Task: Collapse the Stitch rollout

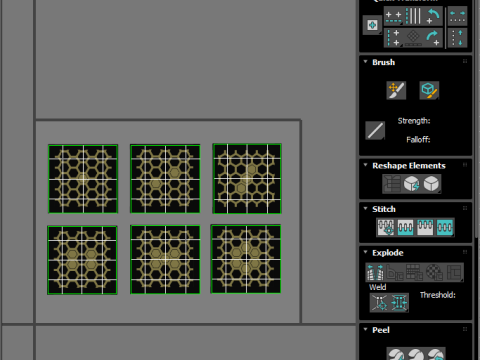Action: (365, 209)
